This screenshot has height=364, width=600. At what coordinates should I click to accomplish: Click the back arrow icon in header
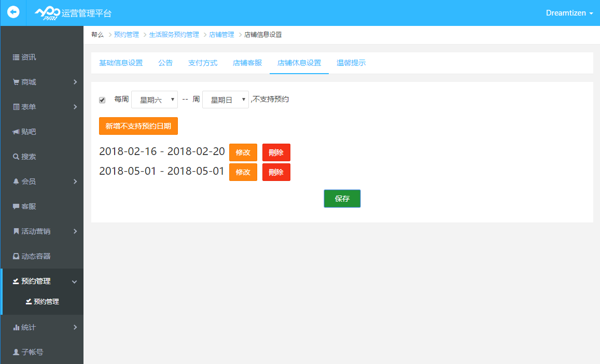[x=13, y=12]
